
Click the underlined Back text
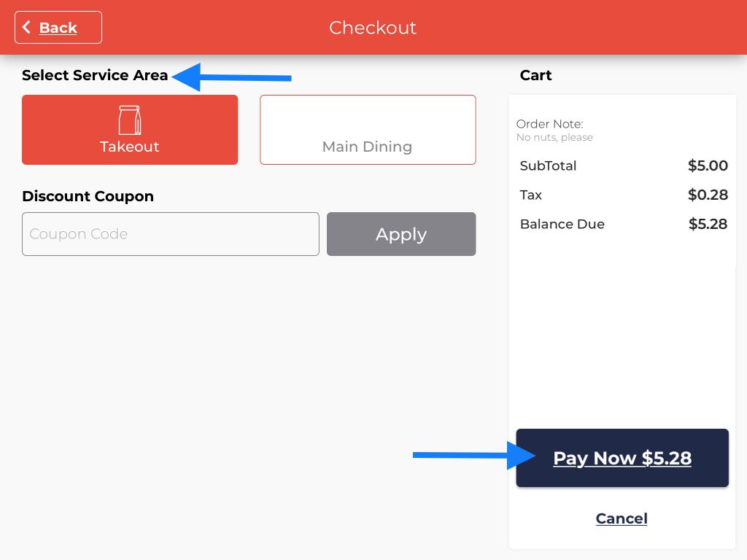[x=58, y=28]
